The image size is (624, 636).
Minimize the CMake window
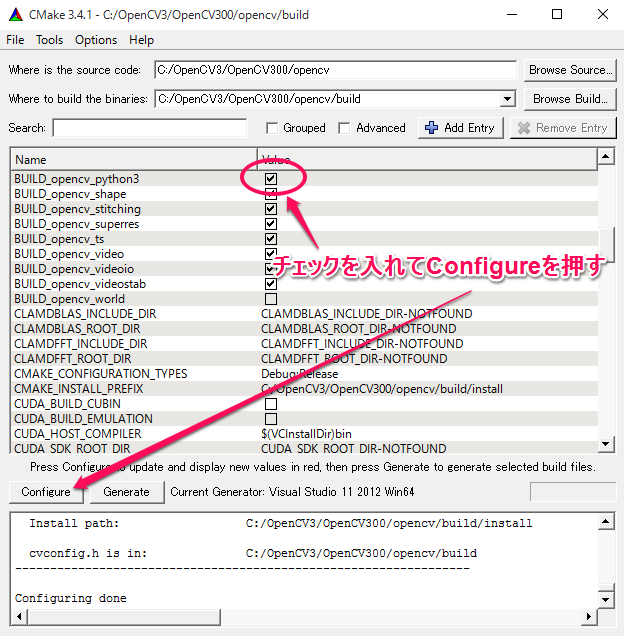pos(512,15)
